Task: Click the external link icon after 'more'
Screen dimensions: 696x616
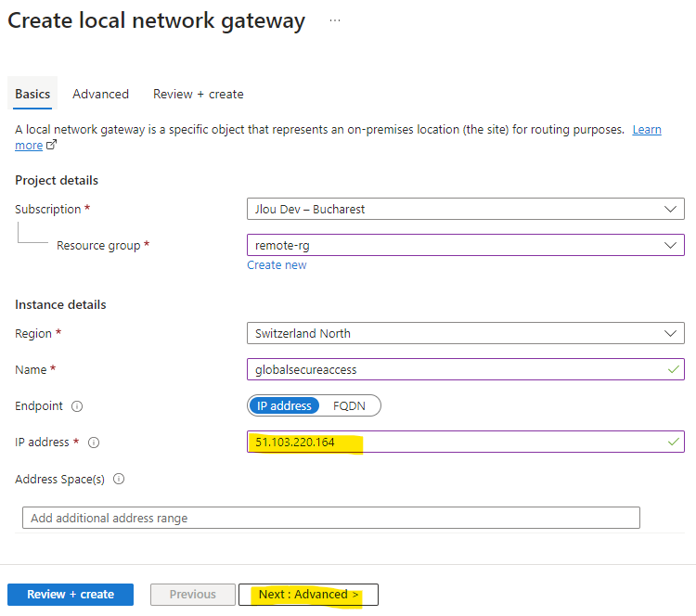Action: (51, 145)
